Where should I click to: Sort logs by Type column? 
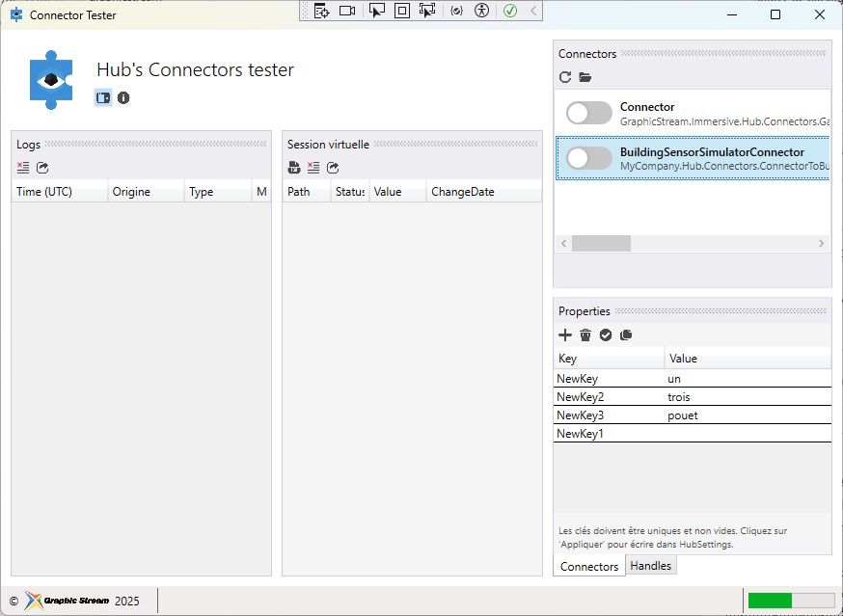click(x=218, y=192)
